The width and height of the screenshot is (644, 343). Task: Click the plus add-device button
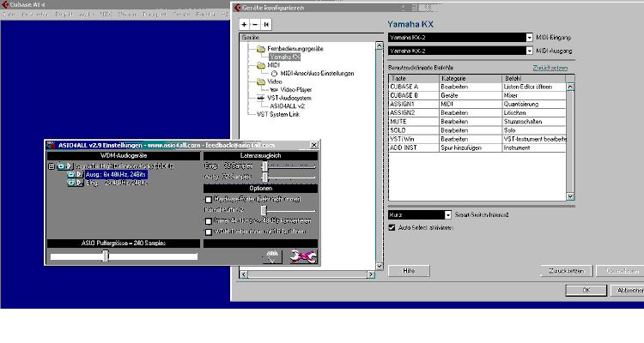pos(244,25)
